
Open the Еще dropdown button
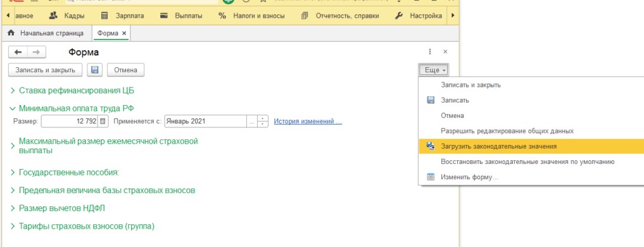pyautogui.click(x=434, y=70)
